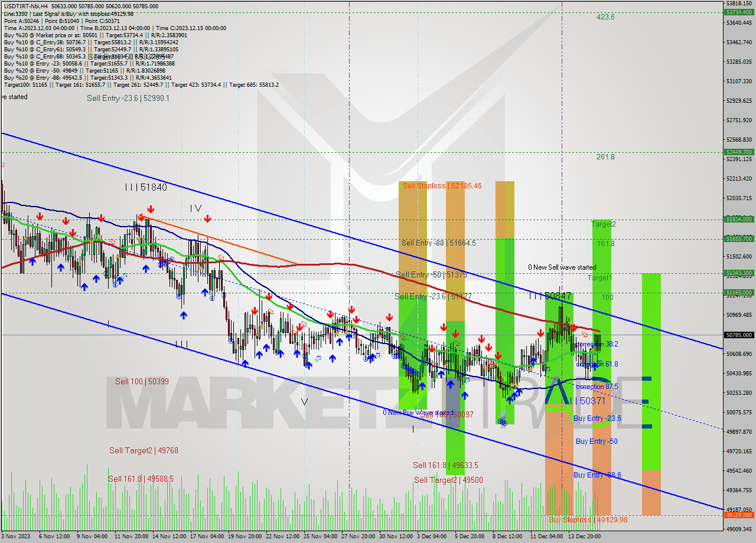Select the green 51834.000 price tag

[739, 219]
